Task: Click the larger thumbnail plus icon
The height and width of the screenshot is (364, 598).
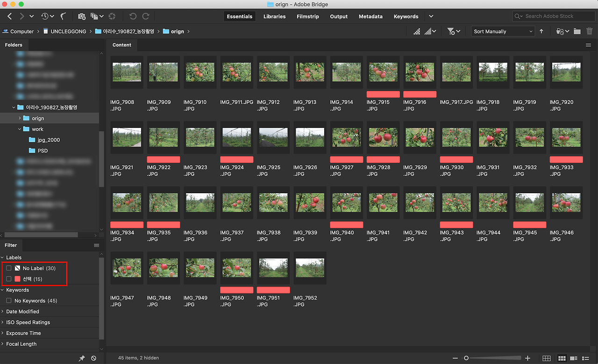Action: 528,358
